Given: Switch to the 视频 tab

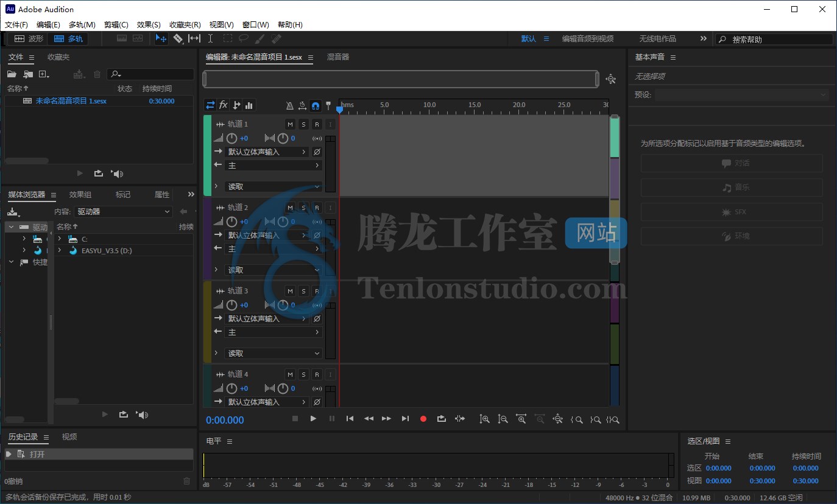Looking at the screenshot, I should coord(69,437).
